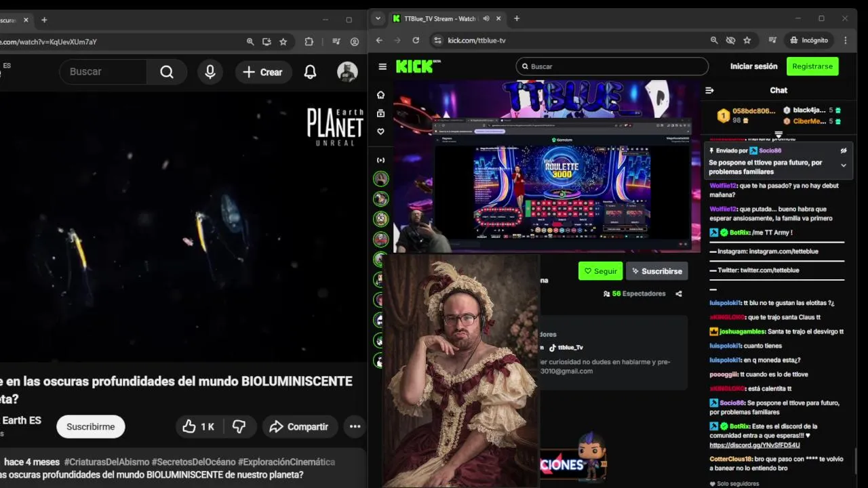Share the TTBlue stream
This screenshot has height=488, width=868.
click(679, 294)
